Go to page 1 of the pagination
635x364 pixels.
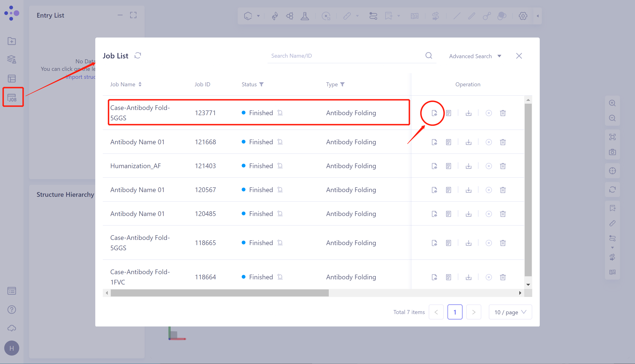pos(455,312)
